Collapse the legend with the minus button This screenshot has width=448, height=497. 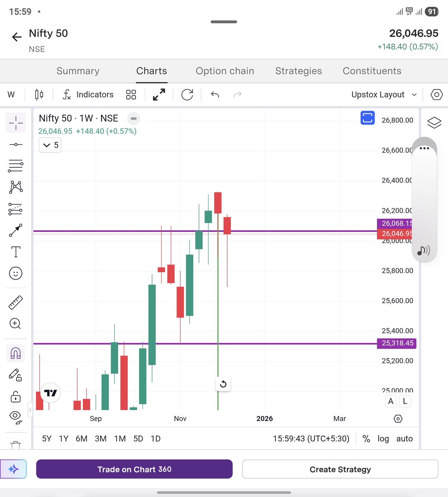[x=133, y=118]
